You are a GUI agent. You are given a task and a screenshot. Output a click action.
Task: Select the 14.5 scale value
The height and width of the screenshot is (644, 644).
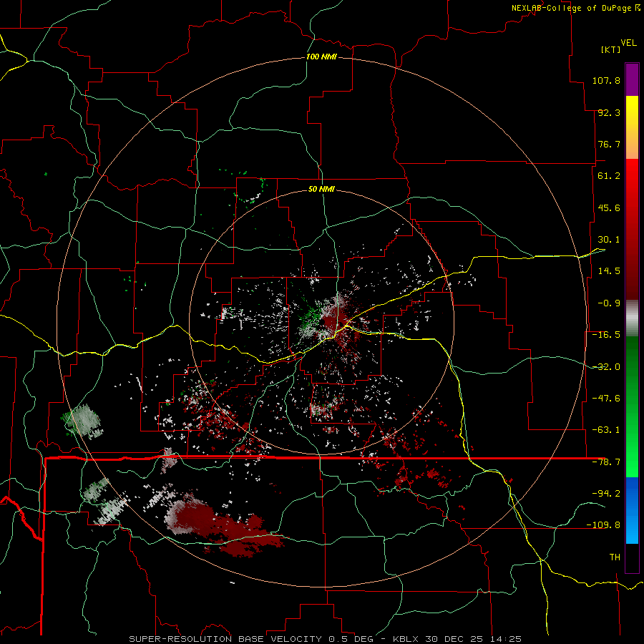click(609, 271)
